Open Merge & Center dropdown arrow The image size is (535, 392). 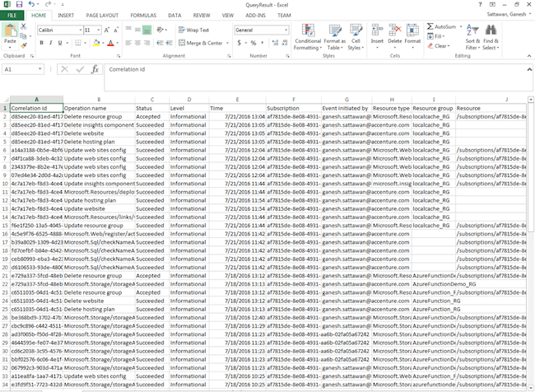[x=227, y=43]
